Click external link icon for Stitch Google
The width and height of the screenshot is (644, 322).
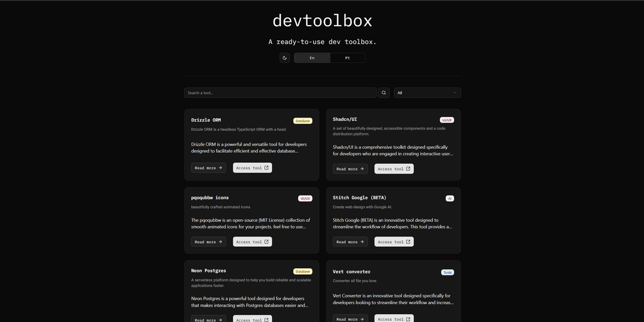(x=408, y=241)
